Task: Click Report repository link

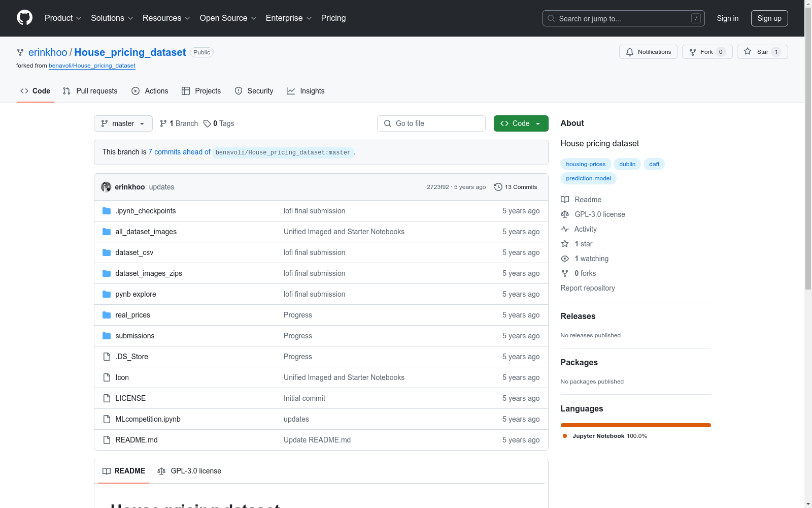Action: coord(588,288)
